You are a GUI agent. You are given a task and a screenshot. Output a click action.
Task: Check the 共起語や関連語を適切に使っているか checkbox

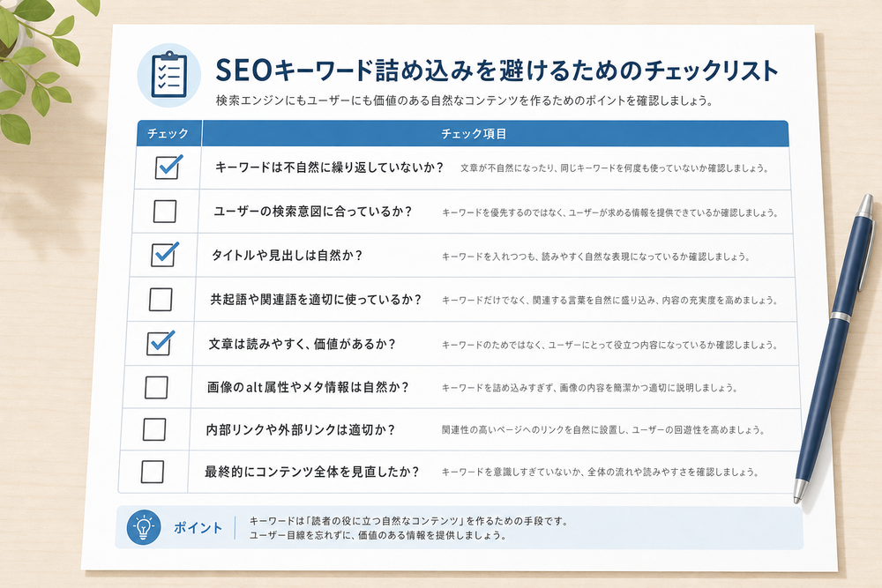click(x=161, y=299)
